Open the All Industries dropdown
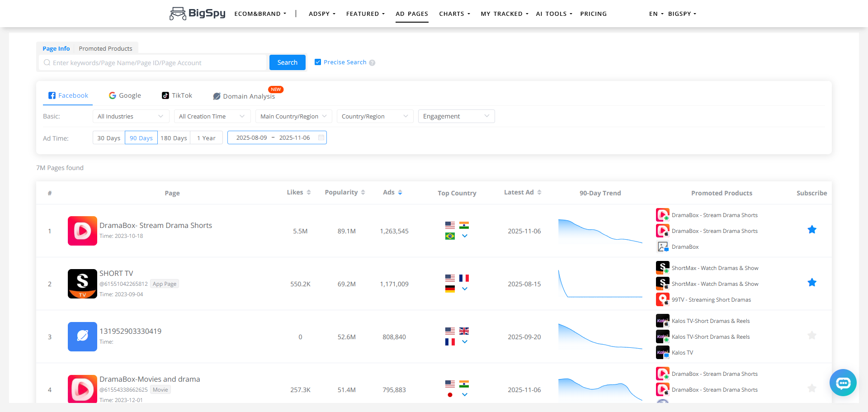The width and height of the screenshot is (868, 412). pos(131,116)
